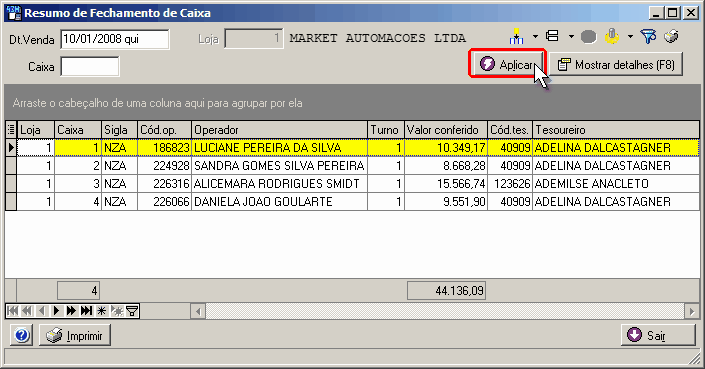The image size is (705, 369).
Task: Click the asterisk bookmark navigator icon
Action: 102,311
